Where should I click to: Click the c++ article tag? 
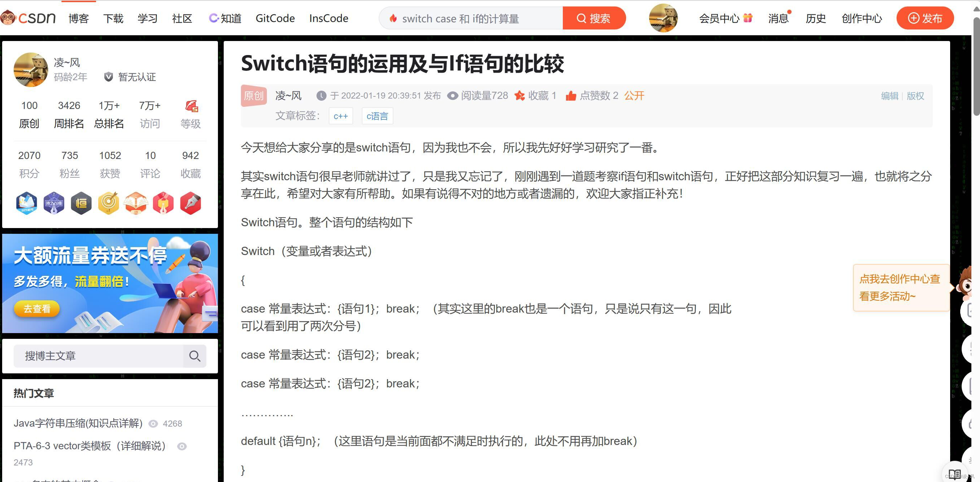pyautogui.click(x=341, y=116)
